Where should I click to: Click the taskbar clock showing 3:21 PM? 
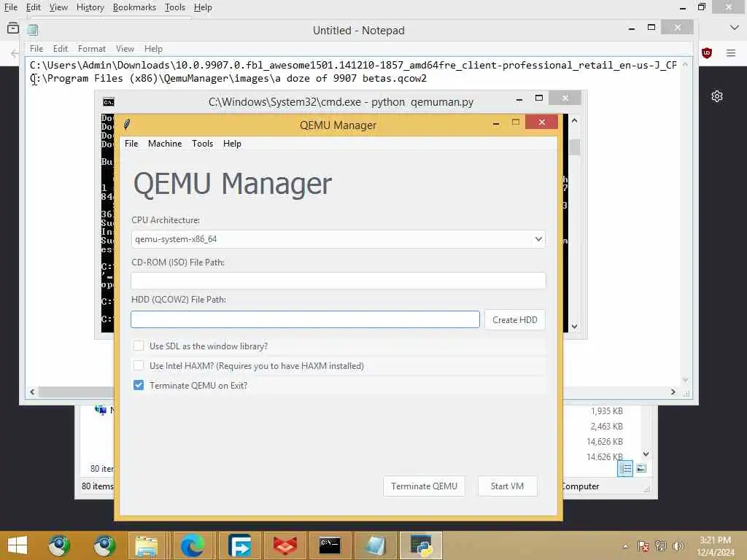pyautogui.click(x=715, y=545)
